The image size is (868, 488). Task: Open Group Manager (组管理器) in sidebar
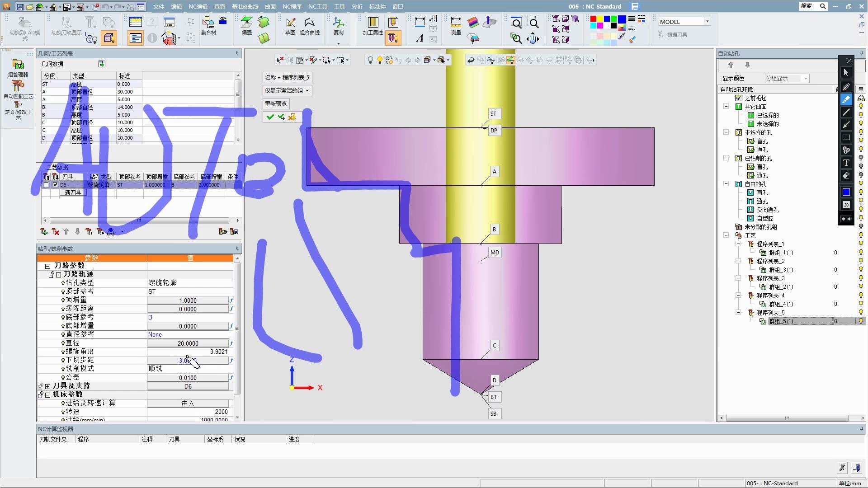[x=18, y=65]
